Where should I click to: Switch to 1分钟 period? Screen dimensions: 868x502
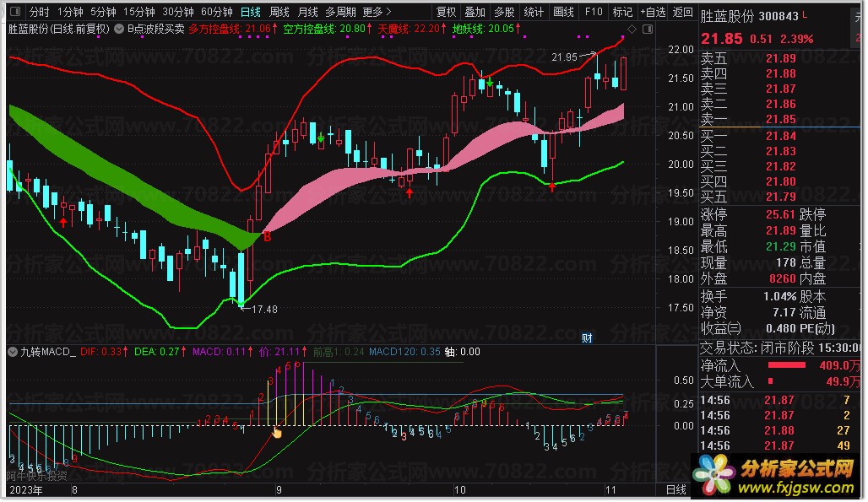70,12
